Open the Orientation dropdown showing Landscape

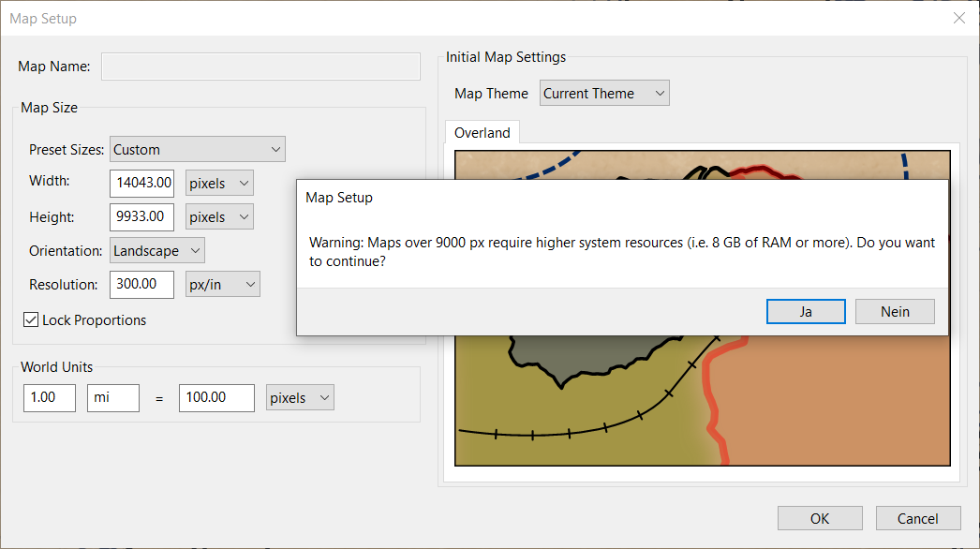click(x=156, y=250)
